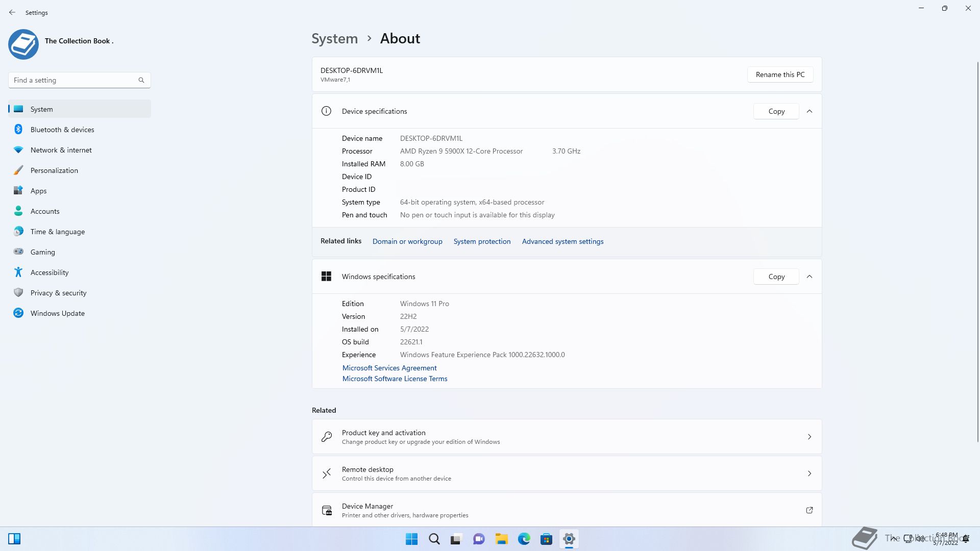The width and height of the screenshot is (980, 551).
Task: Select the Version value 22H2
Action: pos(408,316)
